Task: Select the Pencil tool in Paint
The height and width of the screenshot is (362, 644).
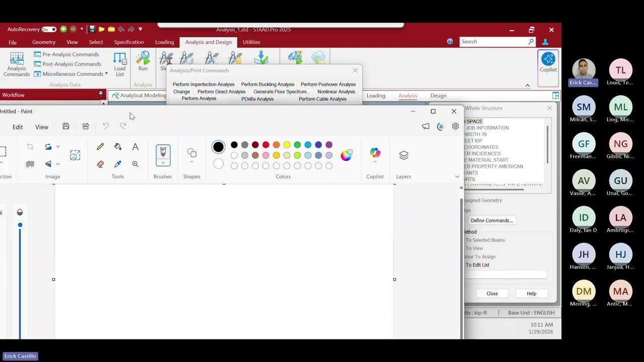Action: pyautogui.click(x=100, y=147)
